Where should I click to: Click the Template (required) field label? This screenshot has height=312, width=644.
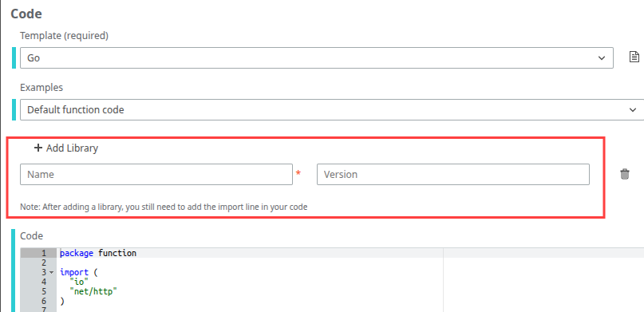tap(64, 36)
